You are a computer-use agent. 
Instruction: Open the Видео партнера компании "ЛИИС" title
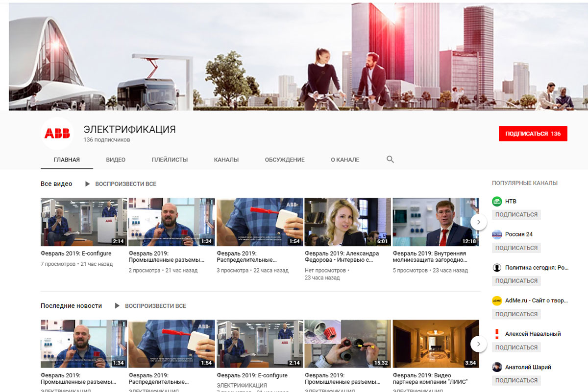click(430, 379)
